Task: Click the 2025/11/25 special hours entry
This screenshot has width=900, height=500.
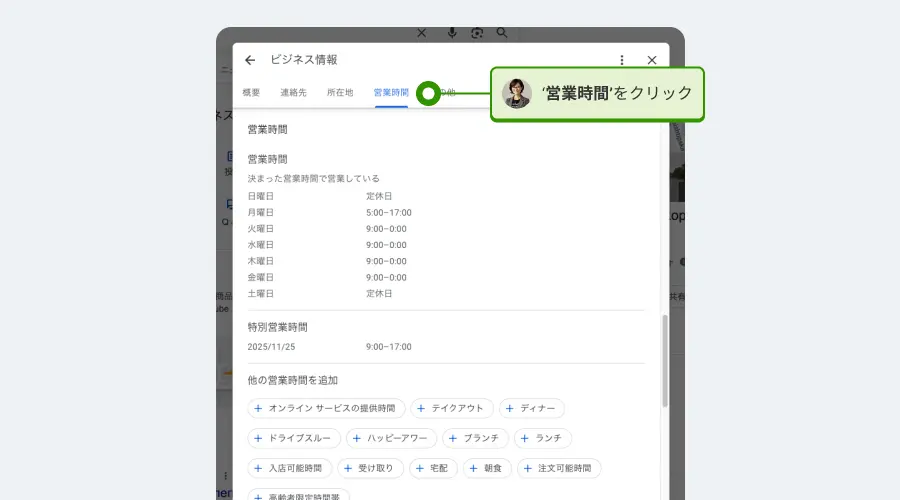Action: click(x=330, y=347)
